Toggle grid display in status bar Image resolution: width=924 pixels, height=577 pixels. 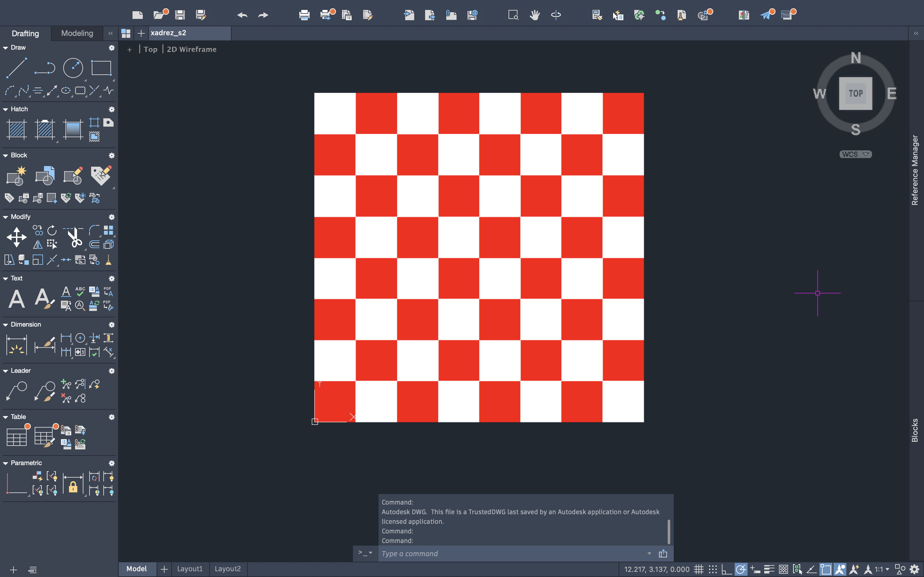point(699,569)
